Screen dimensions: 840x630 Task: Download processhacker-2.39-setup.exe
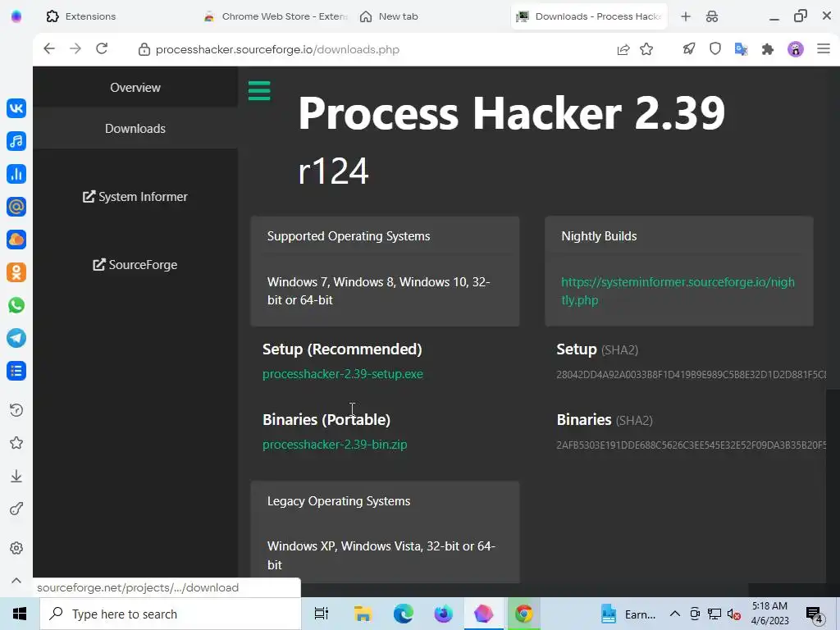pos(343,374)
